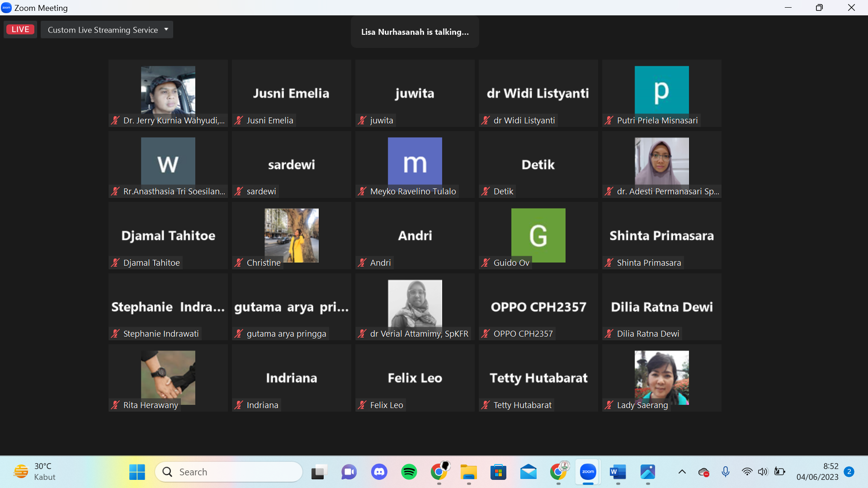868x488 pixels.
Task: Click taskbar Search input field
Action: coord(229,472)
